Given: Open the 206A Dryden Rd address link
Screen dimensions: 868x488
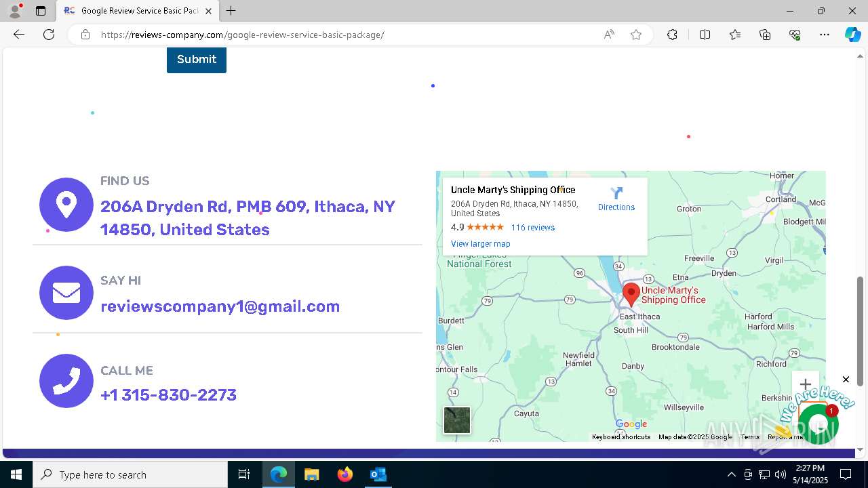Looking at the screenshot, I should tap(248, 218).
